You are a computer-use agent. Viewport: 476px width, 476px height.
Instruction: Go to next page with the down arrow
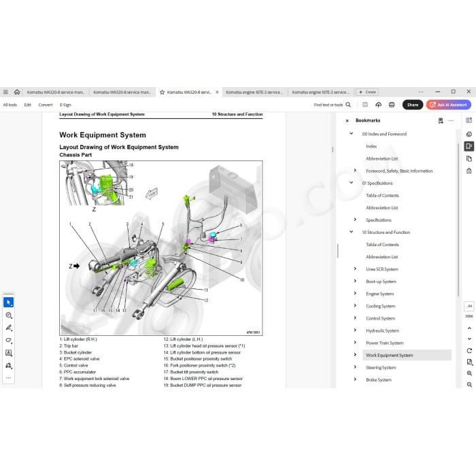pos(469,339)
